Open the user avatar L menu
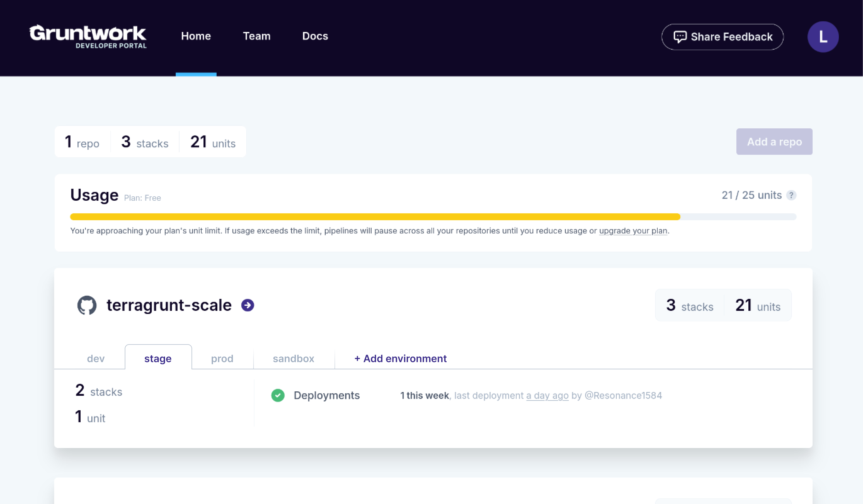863x504 pixels. click(823, 36)
